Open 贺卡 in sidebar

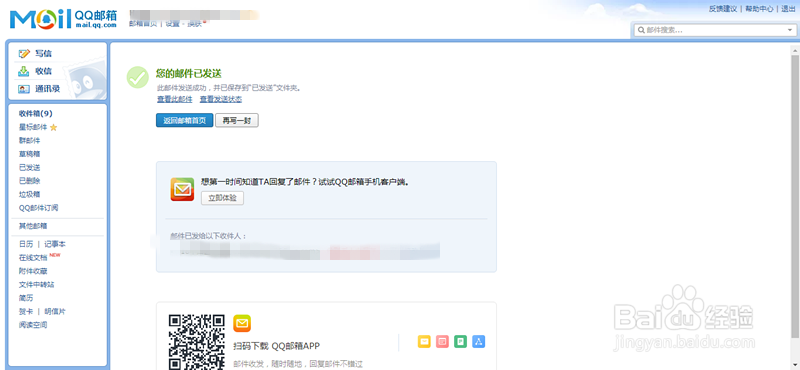coord(26,311)
